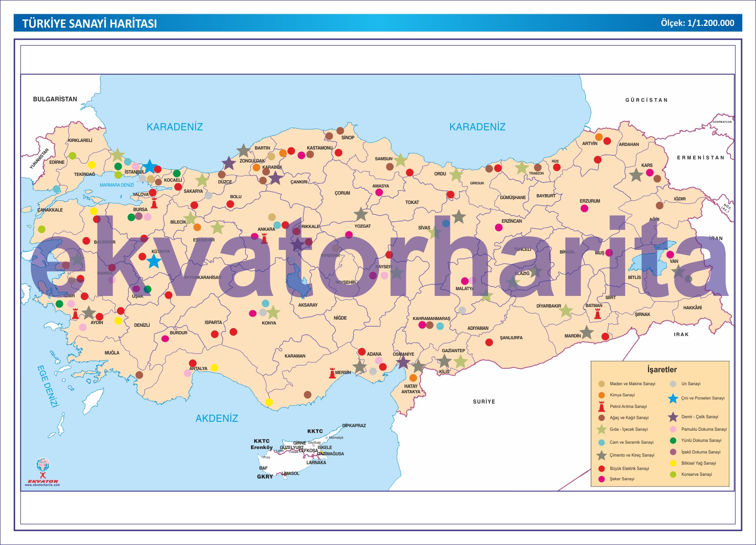Viewport: 756px width, 545px height.
Task: Click the red refinery icon below BATMAN
Action: [x=597, y=314]
